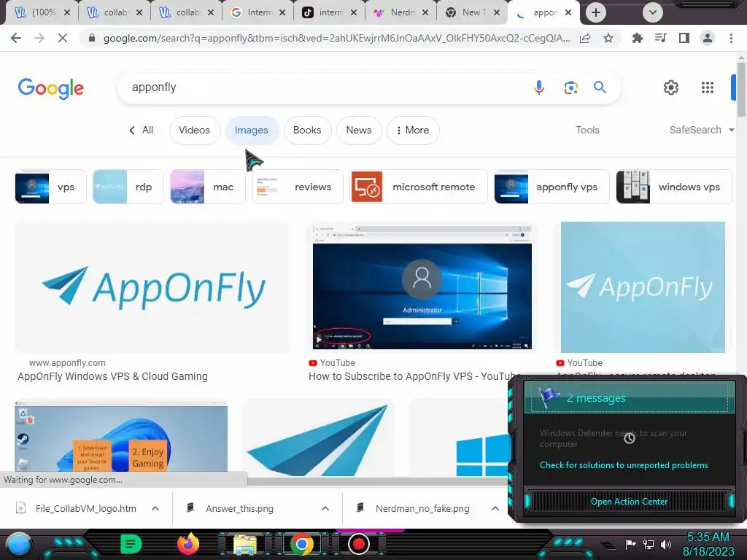747x560 pixels.
Task: Open the Windows Administrator login thumbnail
Action: pos(422,287)
